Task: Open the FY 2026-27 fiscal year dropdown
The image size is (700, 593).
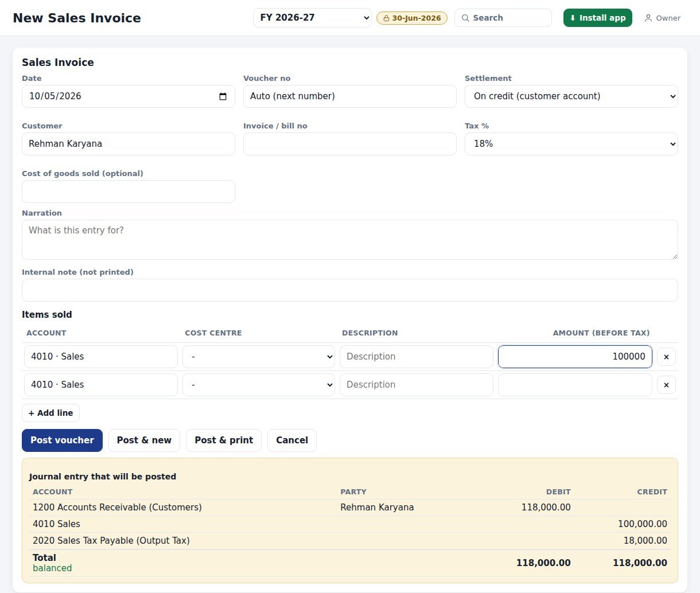Action: point(312,18)
